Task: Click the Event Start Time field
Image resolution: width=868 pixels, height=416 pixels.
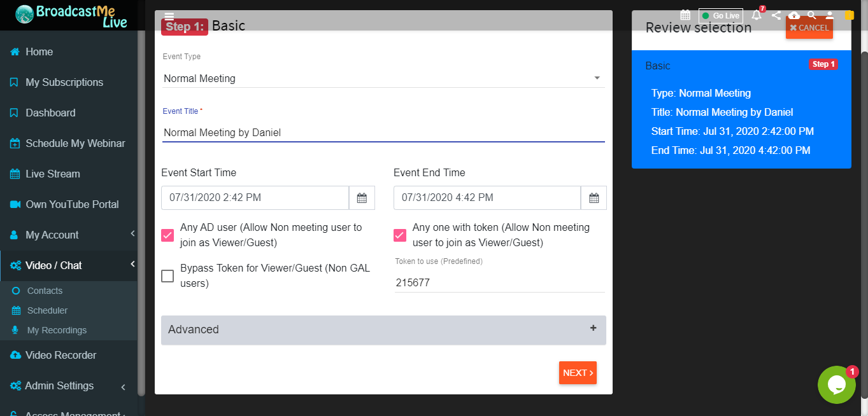Action: coord(255,198)
